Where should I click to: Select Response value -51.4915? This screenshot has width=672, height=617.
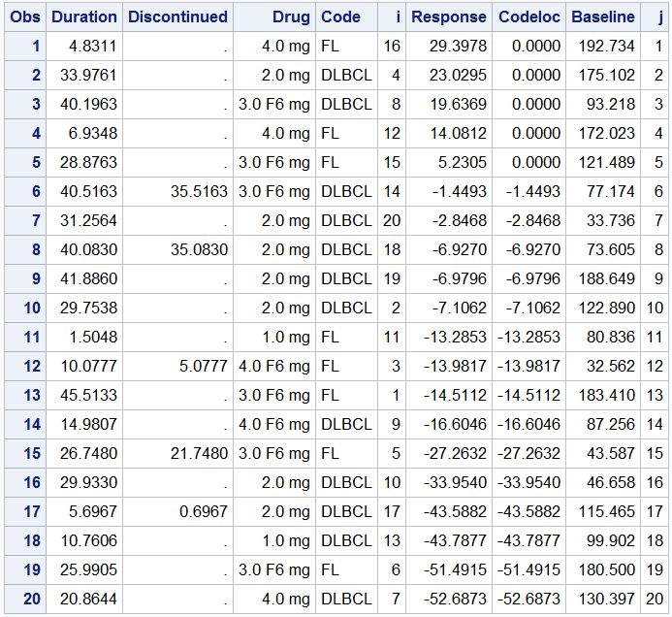coord(455,569)
